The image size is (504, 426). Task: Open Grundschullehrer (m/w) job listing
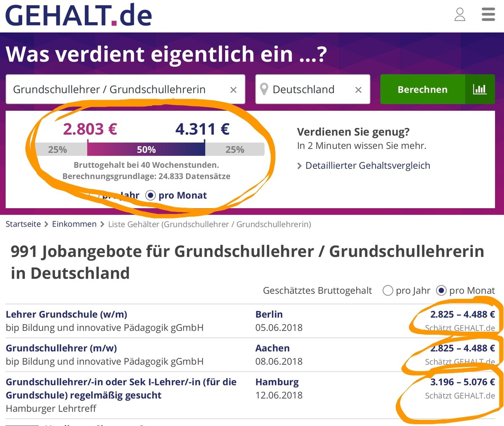61,348
